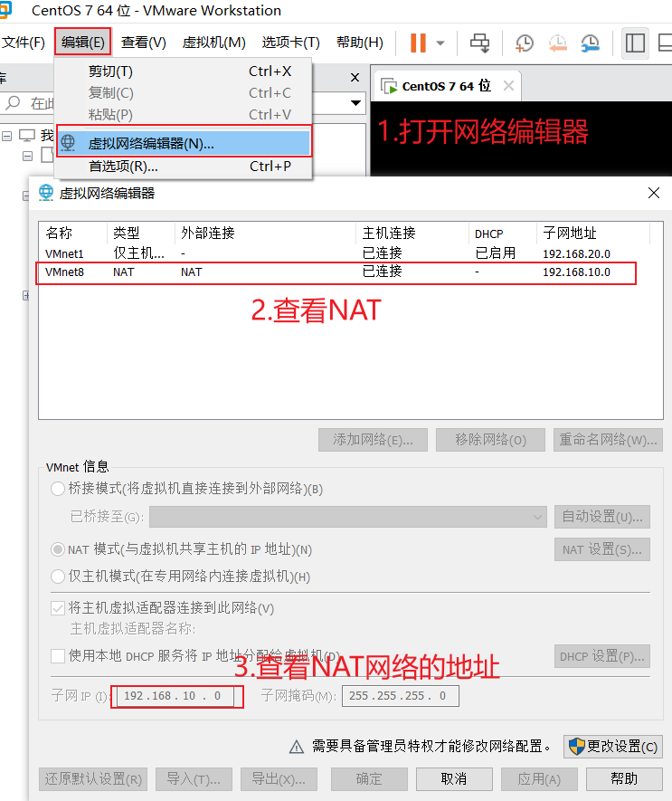Screen dimensions: 672x801
Task: Click the 虚拟网络编辑器 dialog title globe icon
Action: click(x=46, y=193)
